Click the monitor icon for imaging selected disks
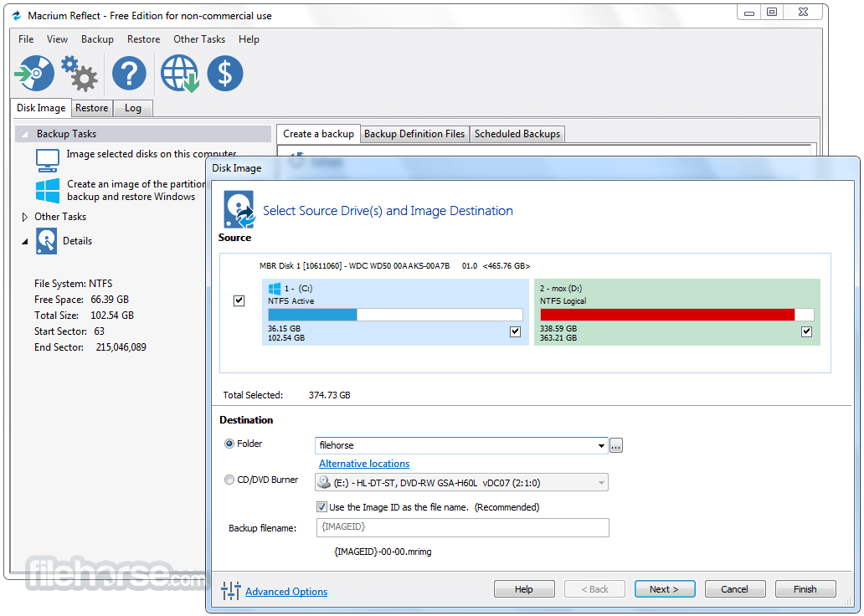This screenshot has height=616, width=864. 48,160
